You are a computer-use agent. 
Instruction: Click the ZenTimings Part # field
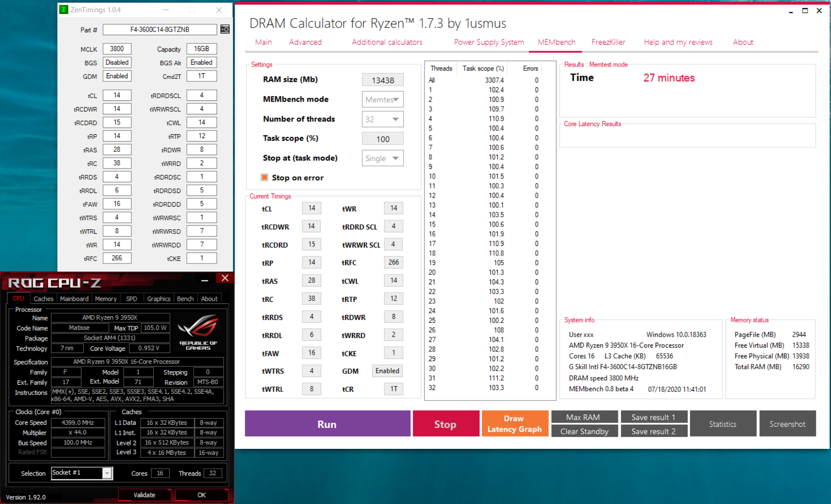pos(160,29)
